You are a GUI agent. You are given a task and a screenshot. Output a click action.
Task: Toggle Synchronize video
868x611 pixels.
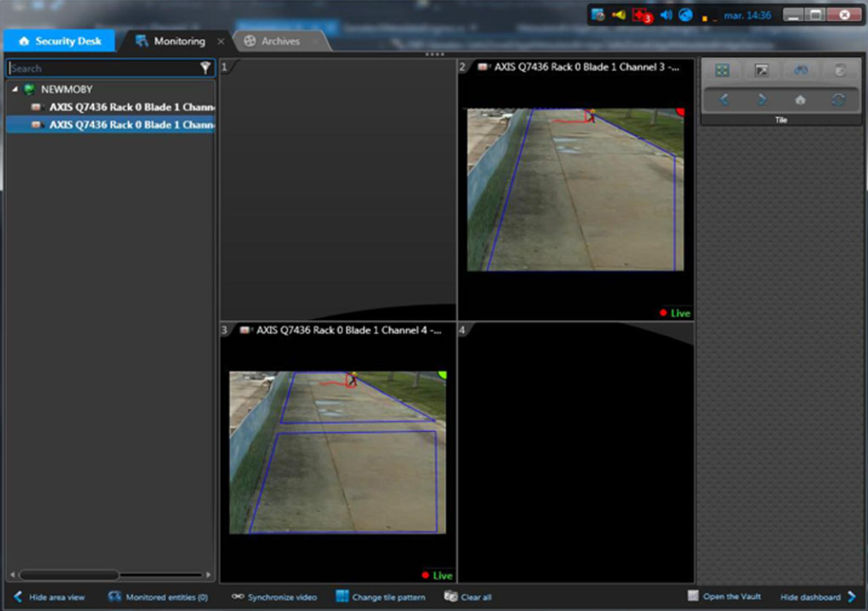tap(274, 597)
